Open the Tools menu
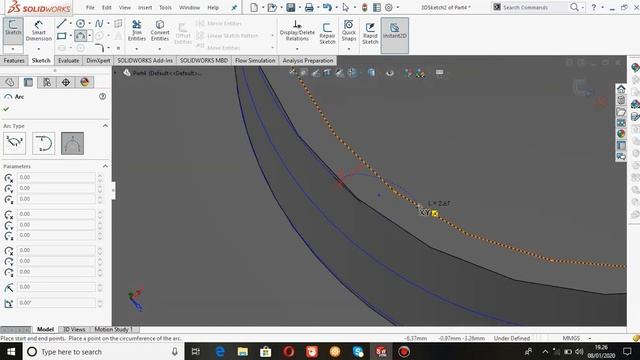 coord(165,7)
